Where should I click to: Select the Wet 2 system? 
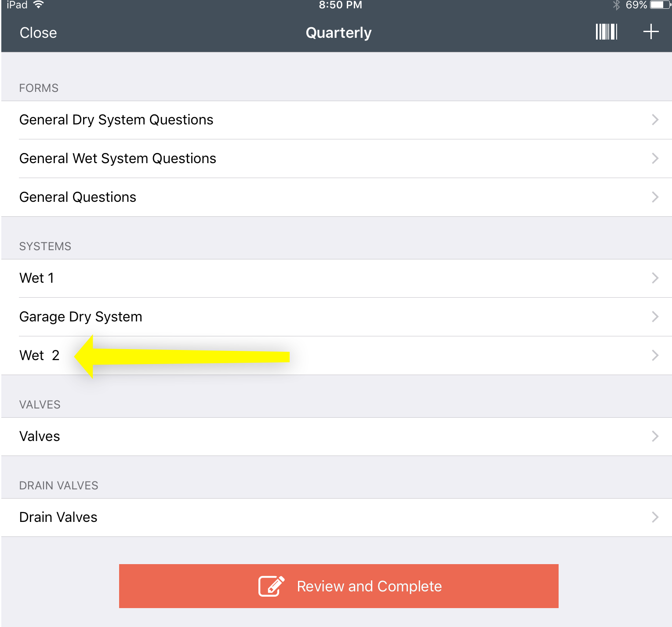pyautogui.click(x=337, y=355)
